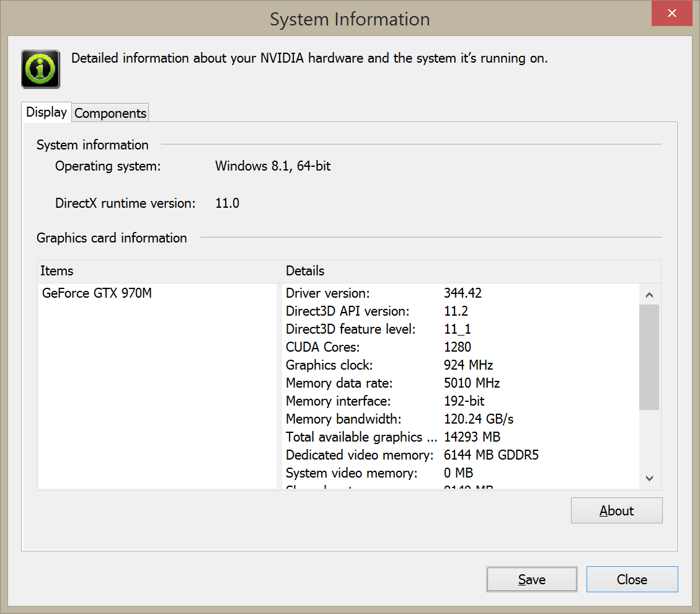Click the About button
700x614 pixels.
(x=616, y=510)
